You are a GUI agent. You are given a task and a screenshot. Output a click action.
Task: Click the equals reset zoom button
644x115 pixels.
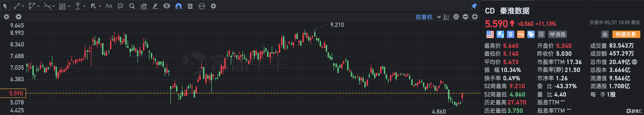tap(456, 17)
